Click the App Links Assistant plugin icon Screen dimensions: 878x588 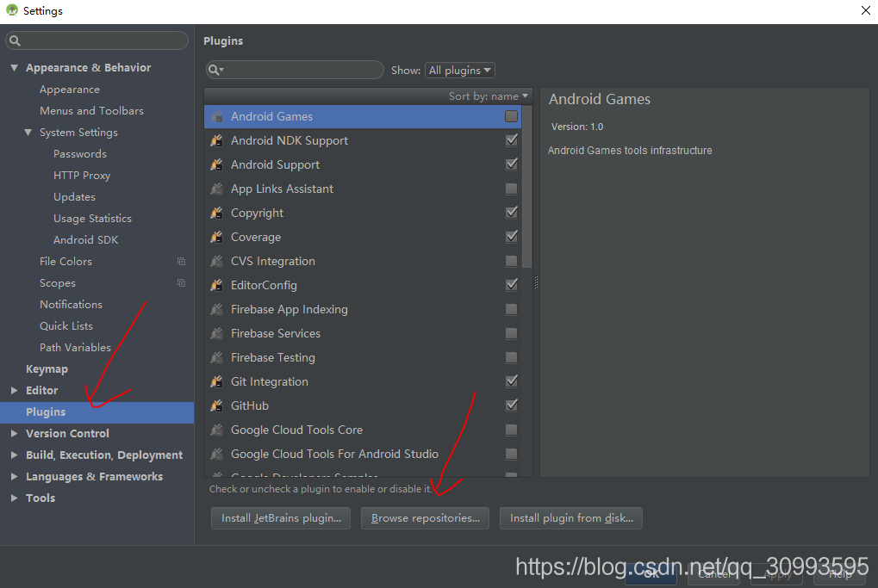point(217,189)
